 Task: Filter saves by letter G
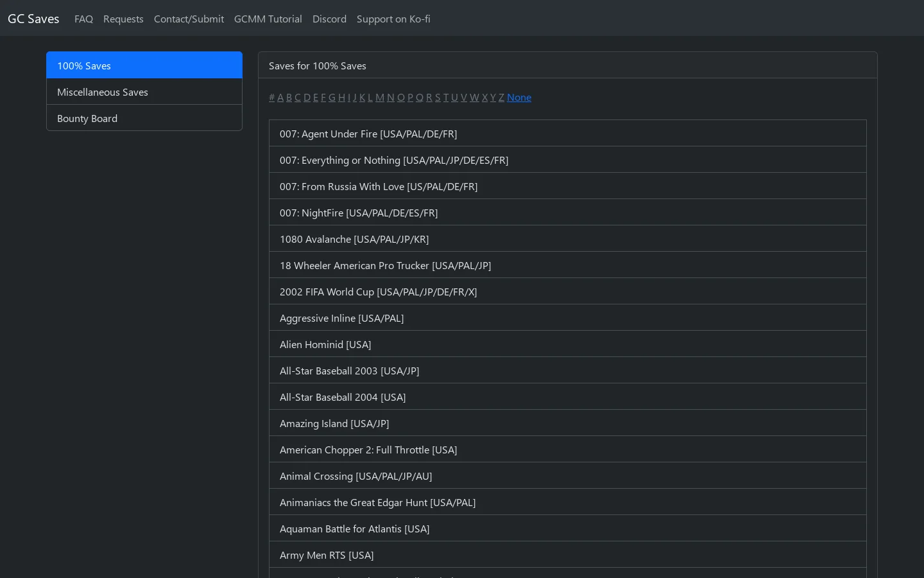[x=332, y=98]
